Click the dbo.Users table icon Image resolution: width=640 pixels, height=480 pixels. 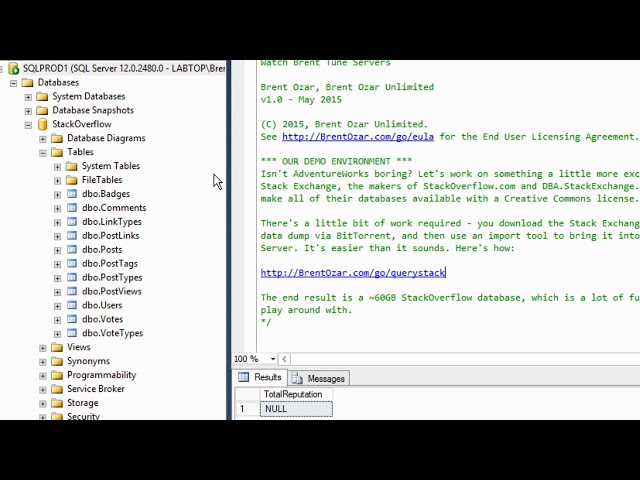(72, 305)
